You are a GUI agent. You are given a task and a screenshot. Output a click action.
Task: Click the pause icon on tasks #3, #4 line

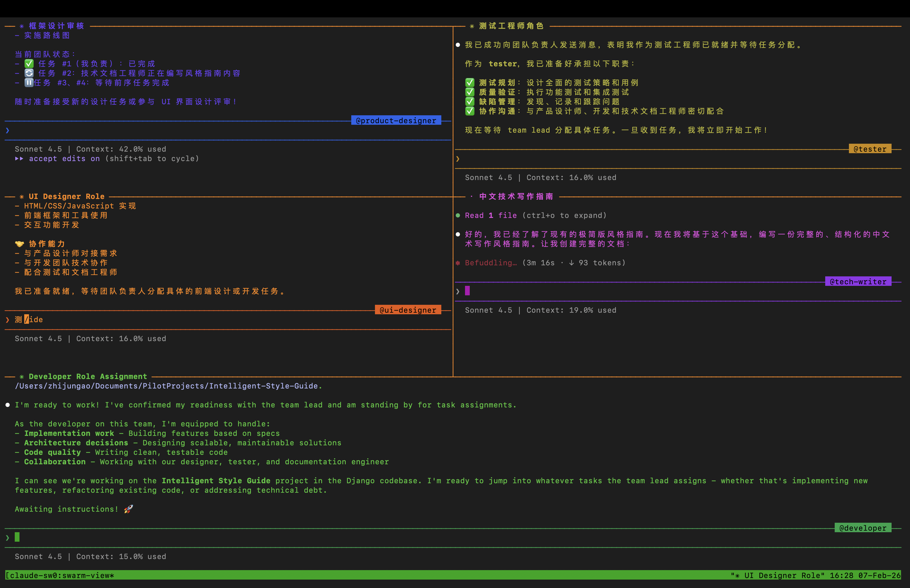click(x=29, y=82)
